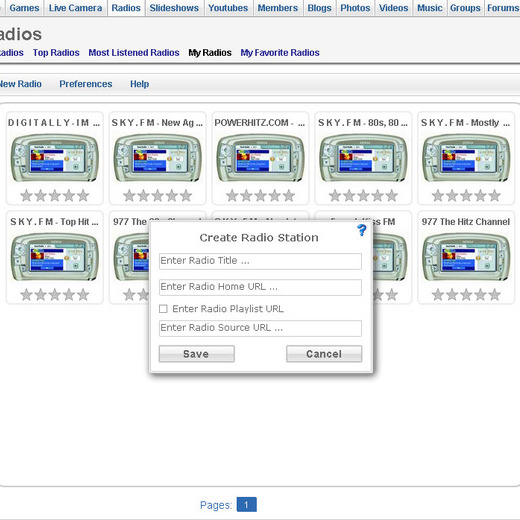This screenshot has height=520, width=520.
Task: Open the Games tab
Action: pyautogui.click(x=24, y=8)
